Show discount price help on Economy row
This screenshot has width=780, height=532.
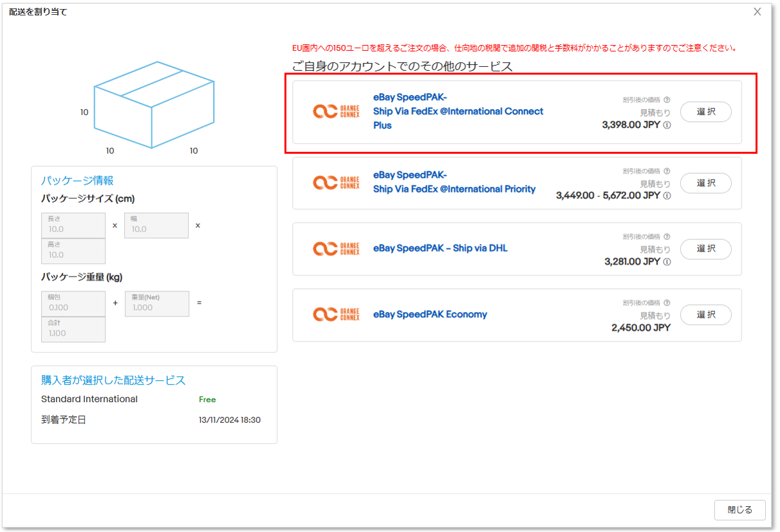click(x=667, y=302)
